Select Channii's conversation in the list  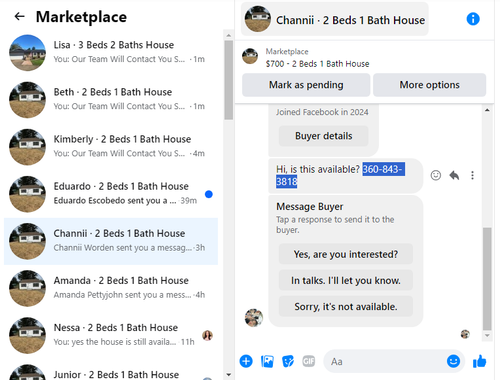pyautogui.click(x=111, y=241)
